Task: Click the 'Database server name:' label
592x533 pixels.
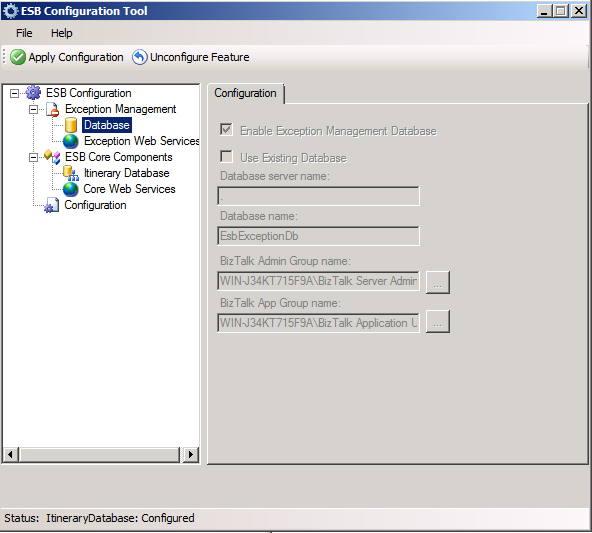Action: pyautogui.click(x=274, y=176)
